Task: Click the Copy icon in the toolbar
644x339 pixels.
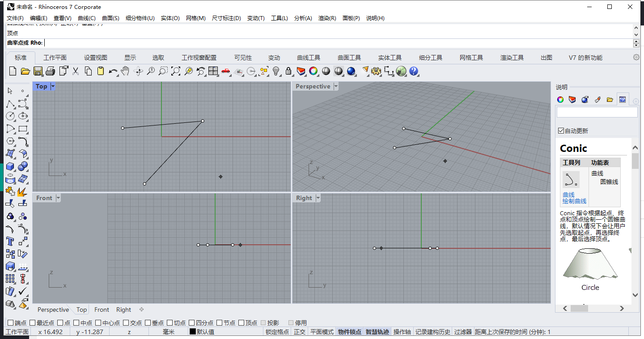Action: point(88,71)
